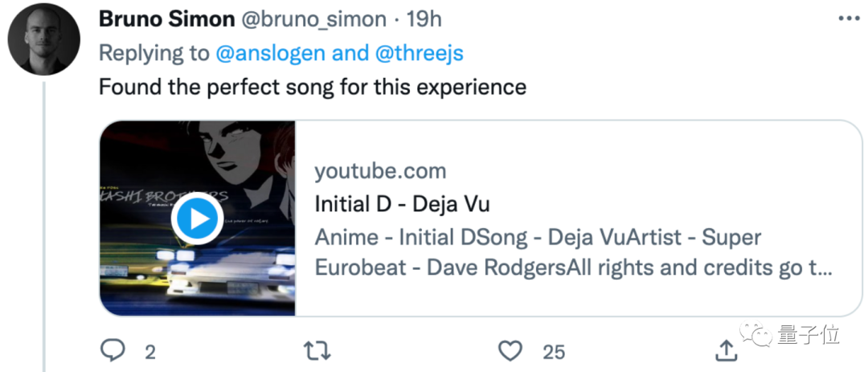Open Bruno Simon's profile picture
Viewport: 868px width, 372px height.
pos(44,39)
